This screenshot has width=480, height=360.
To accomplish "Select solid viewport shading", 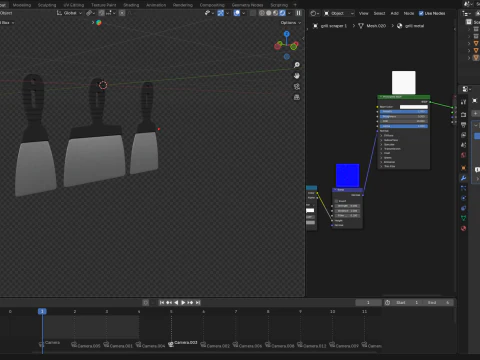I will [269, 13].
